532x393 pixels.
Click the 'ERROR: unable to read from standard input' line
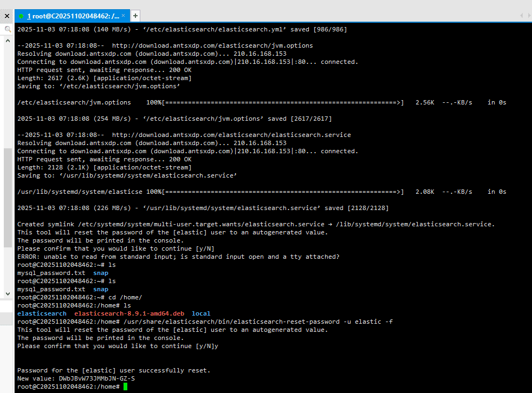tap(178, 257)
